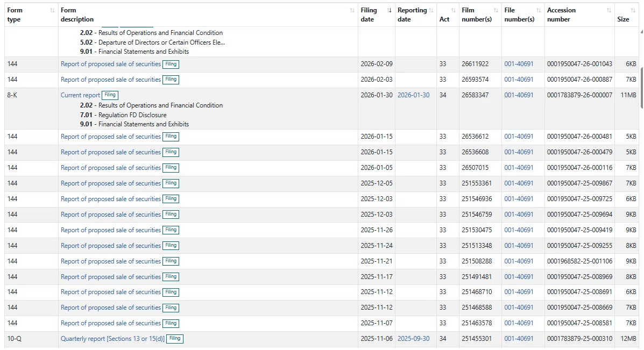644x350 pixels.
Task: Click the Filing date column header
Action: [376, 15]
